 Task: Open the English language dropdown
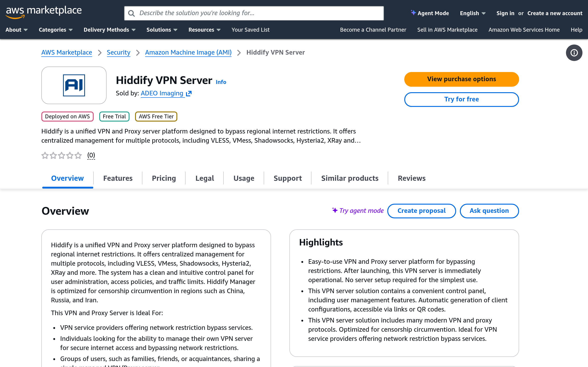[472, 13]
